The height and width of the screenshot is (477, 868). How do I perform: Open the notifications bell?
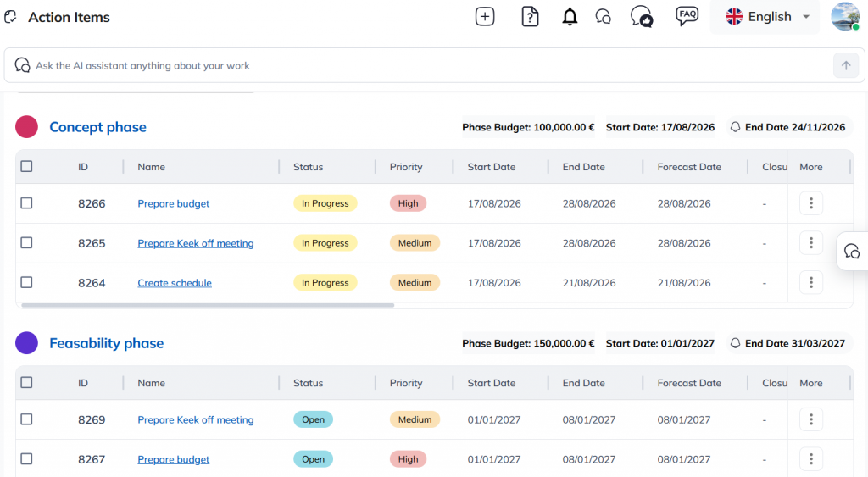click(570, 17)
